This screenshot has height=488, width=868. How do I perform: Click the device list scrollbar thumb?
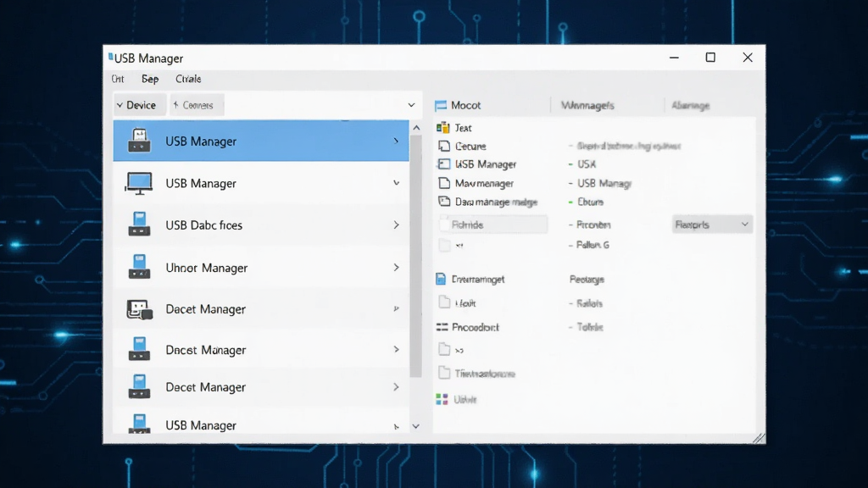tap(415, 256)
